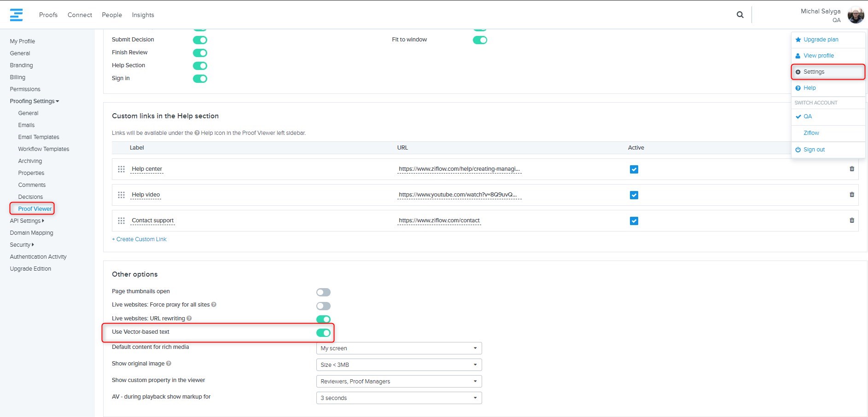Delete the Help center custom link
The image size is (868, 417).
click(x=851, y=169)
